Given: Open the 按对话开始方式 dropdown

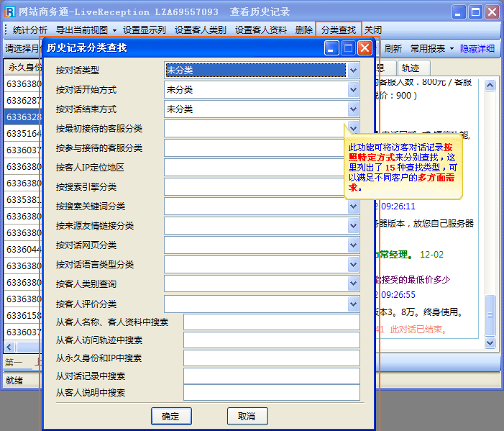Looking at the screenshot, I should (x=353, y=90).
